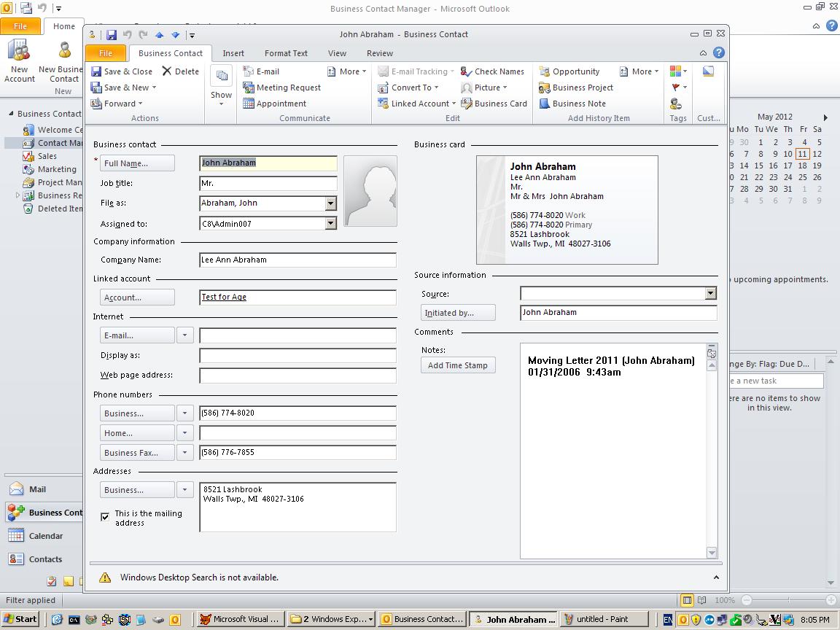
Task: Add a Business Project history item
Action: tap(576, 87)
